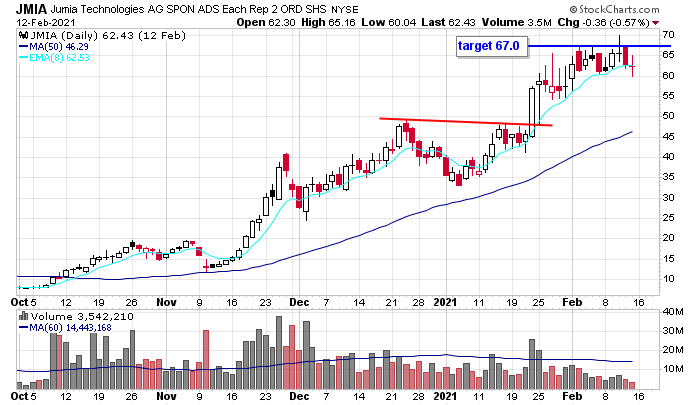Click the Jumia Technologies company name text

[189, 9]
